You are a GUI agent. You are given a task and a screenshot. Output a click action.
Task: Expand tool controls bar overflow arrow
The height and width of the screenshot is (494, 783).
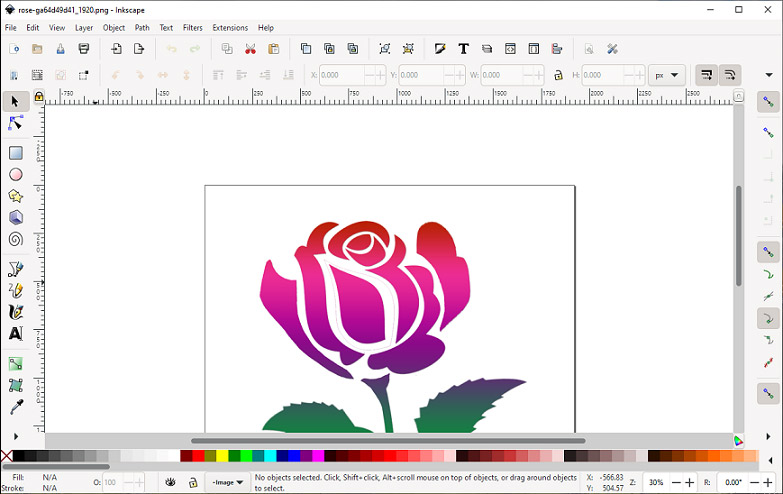point(769,75)
